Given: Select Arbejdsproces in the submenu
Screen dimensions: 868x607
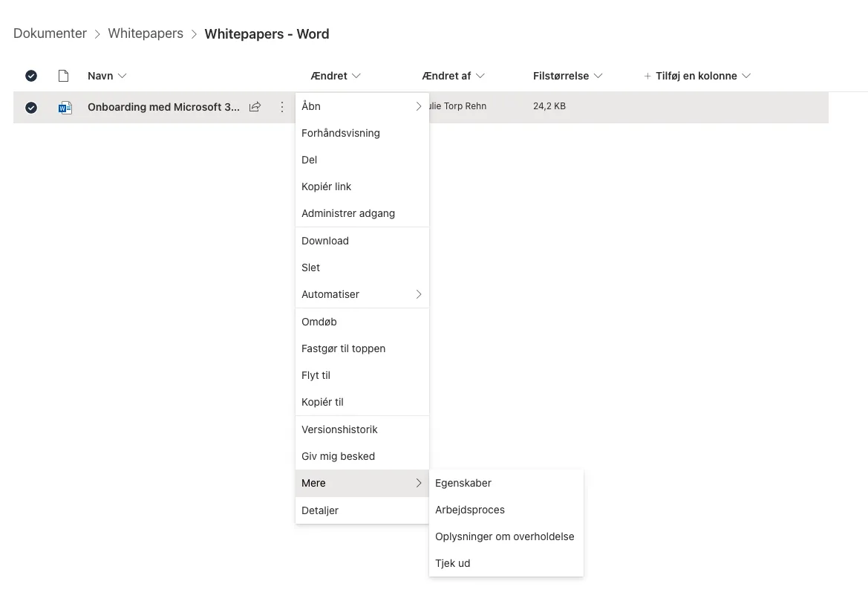Looking at the screenshot, I should (506, 510).
